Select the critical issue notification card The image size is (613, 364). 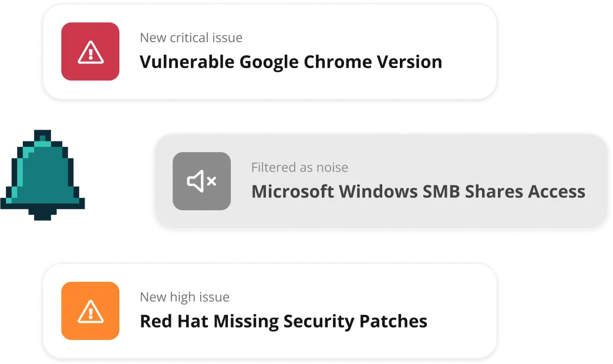[270, 52]
